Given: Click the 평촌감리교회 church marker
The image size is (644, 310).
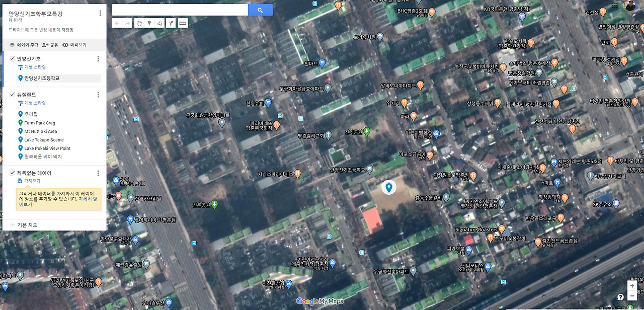Looking at the screenshot, I should (x=328, y=135).
